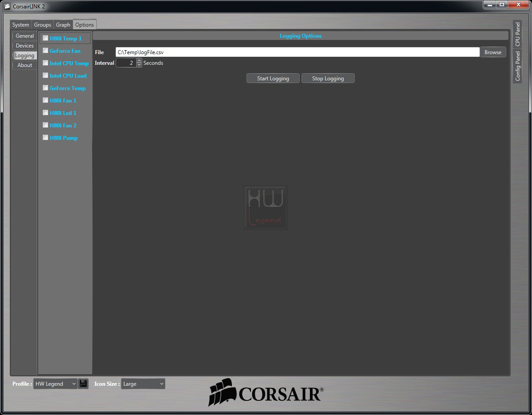The image size is (532, 415).
Task: Decrease the logging interval with down arrow
Action: point(139,65)
